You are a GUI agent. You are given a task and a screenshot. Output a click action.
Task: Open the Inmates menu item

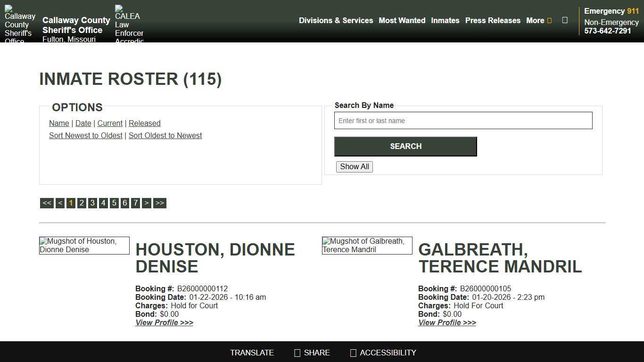click(445, 20)
